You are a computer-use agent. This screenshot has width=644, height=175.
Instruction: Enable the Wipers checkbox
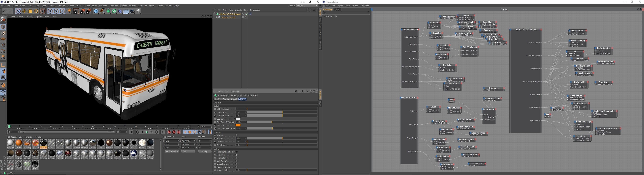(x=236, y=135)
